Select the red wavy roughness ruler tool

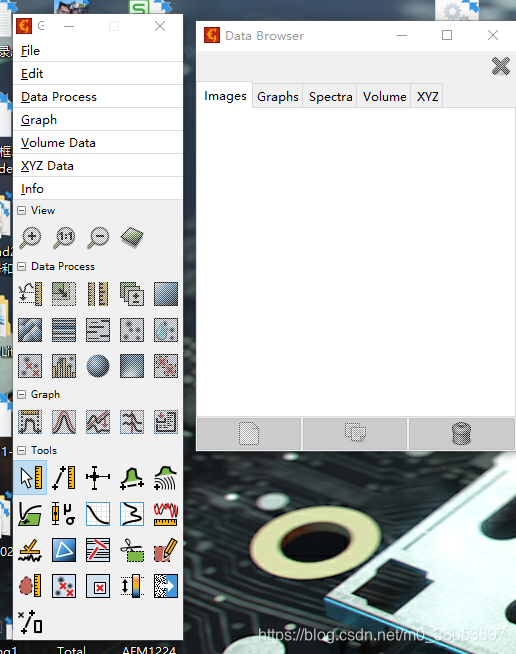pos(166,514)
